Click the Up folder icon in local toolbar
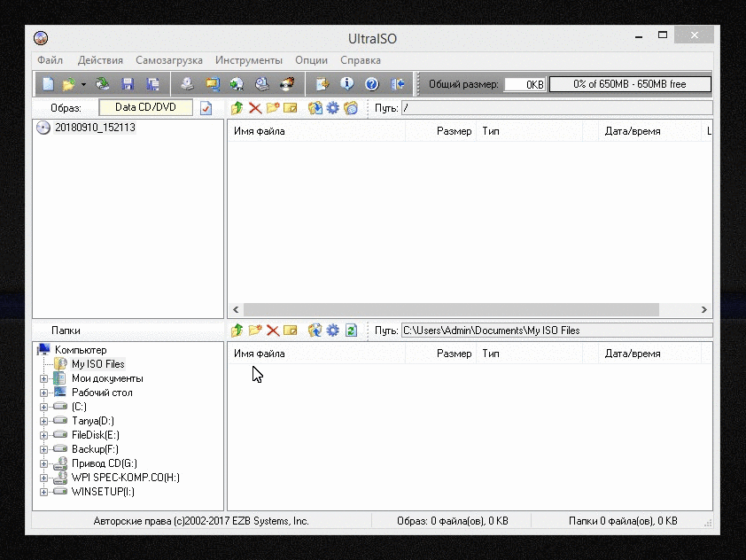 click(237, 331)
